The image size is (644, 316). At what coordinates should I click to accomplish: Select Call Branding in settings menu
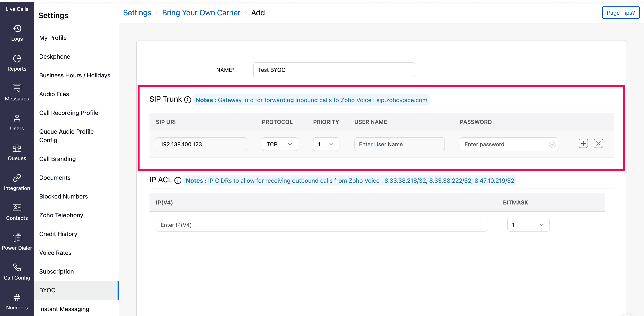(57, 159)
